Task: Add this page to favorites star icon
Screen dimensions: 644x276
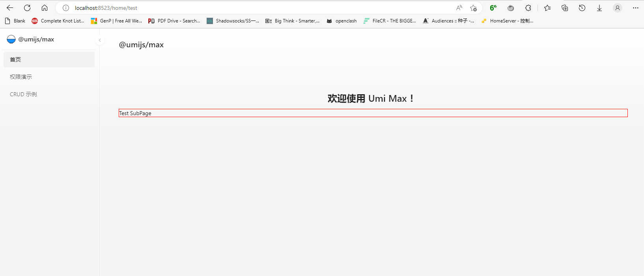Action: tap(473, 8)
